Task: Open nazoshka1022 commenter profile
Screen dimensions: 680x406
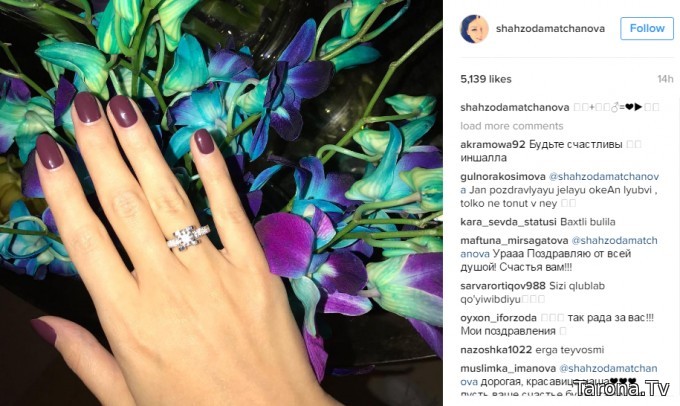Action: tap(496, 350)
